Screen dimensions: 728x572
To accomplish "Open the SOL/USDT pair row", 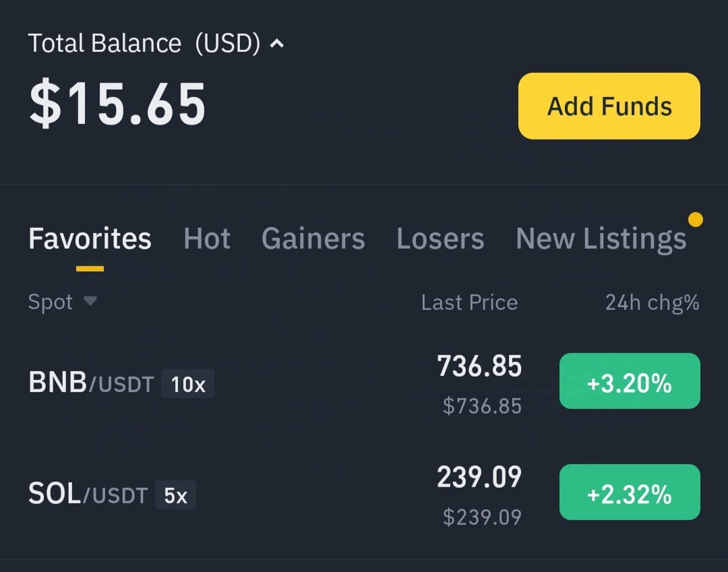I will click(x=364, y=494).
